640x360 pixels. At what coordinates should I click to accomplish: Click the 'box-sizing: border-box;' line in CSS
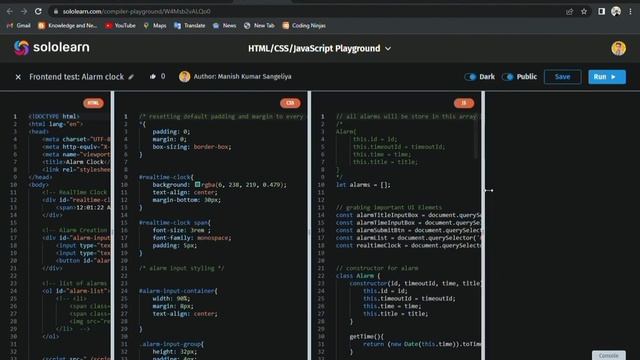192,147
